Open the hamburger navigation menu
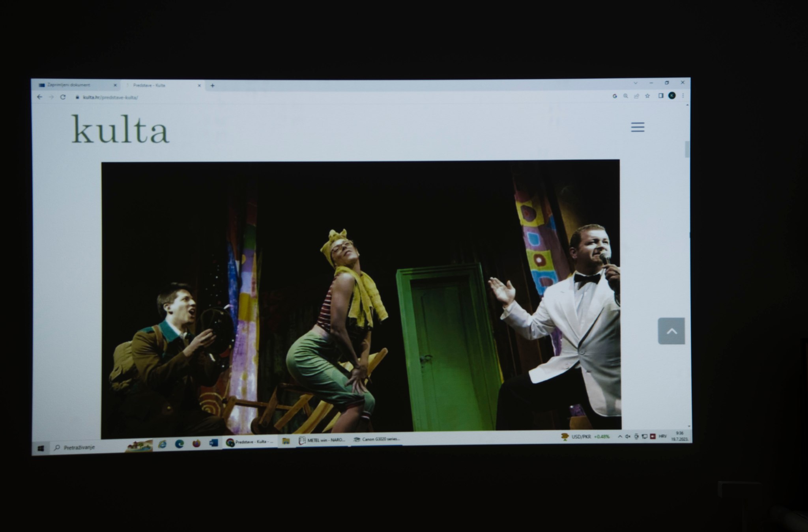 (x=638, y=127)
